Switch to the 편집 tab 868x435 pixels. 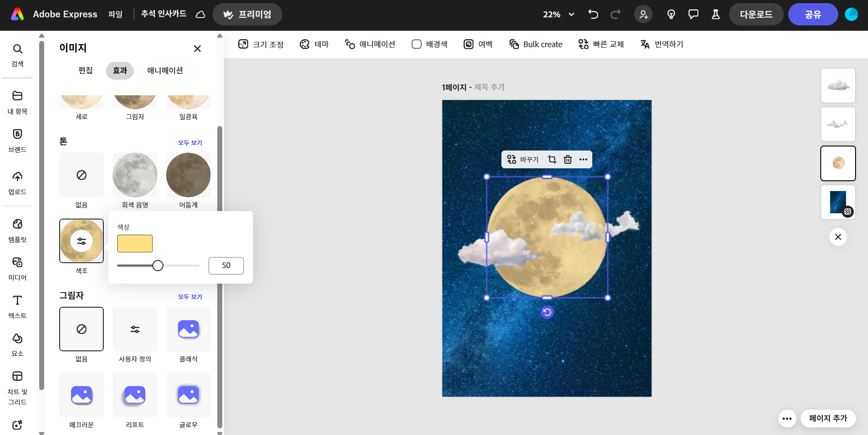(86, 71)
